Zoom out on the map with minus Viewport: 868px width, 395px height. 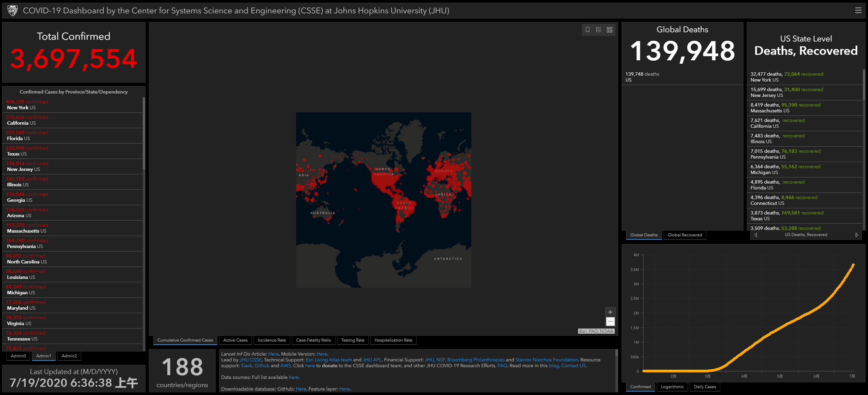pyautogui.click(x=610, y=322)
